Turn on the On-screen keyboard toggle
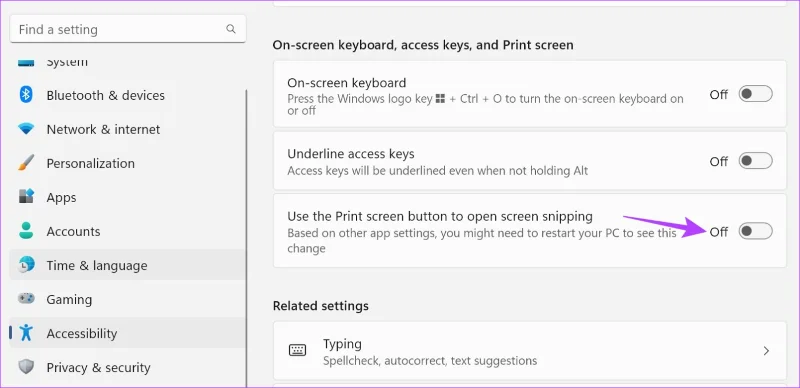Image resolution: width=800 pixels, height=388 pixels. (756, 94)
